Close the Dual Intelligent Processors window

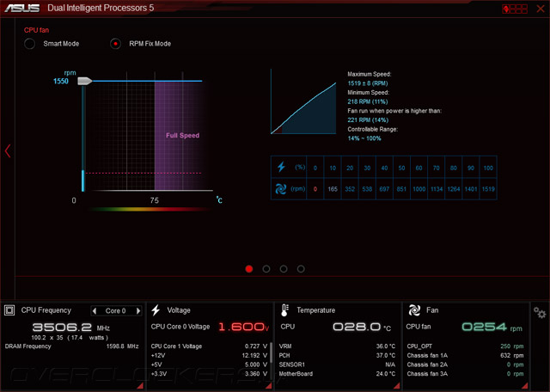(x=541, y=9)
